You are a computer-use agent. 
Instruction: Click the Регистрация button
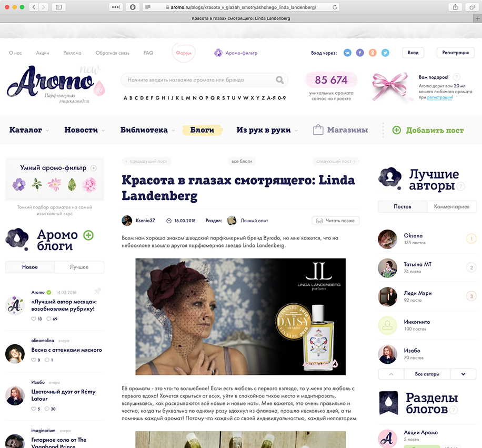[x=455, y=53]
